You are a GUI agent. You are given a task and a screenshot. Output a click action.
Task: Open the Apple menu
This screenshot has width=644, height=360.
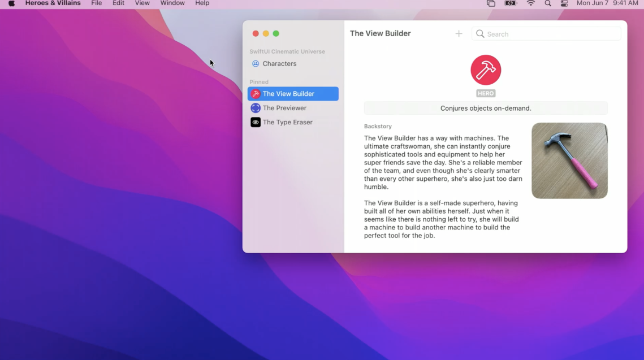[x=11, y=3]
